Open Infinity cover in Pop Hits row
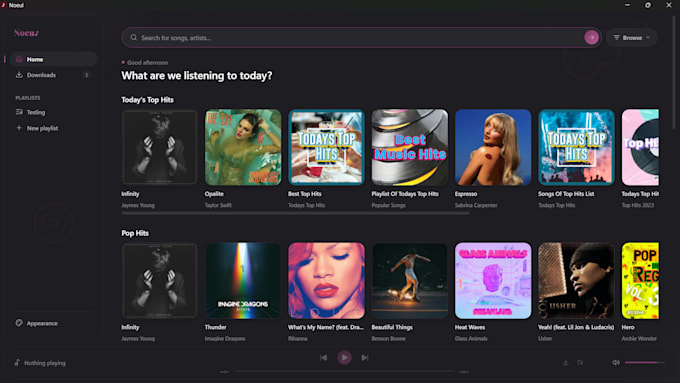This screenshot has width=680, height=383. (x=160, y=281)
